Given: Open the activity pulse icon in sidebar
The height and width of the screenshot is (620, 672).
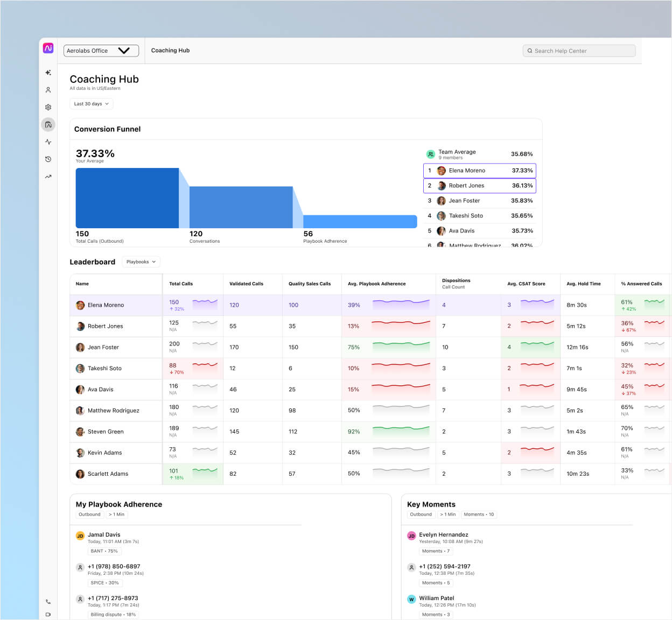Looking at the screenshot, I should click(x=48, y=142).
